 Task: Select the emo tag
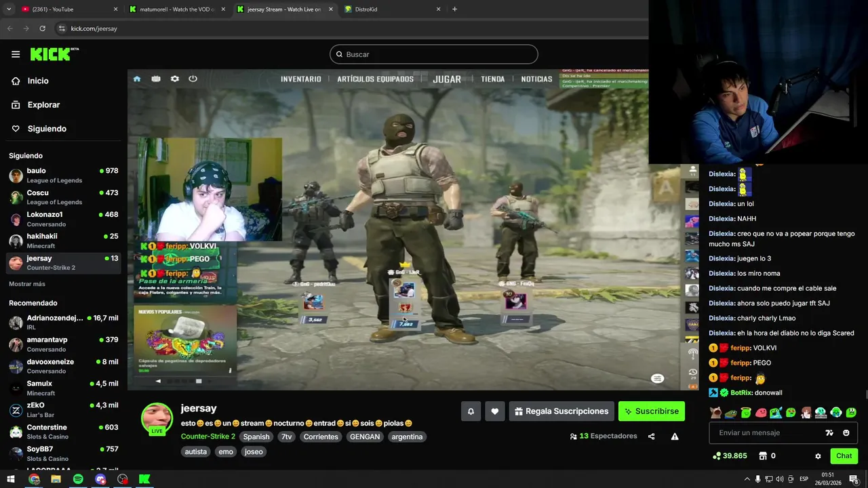coord(226,452)
